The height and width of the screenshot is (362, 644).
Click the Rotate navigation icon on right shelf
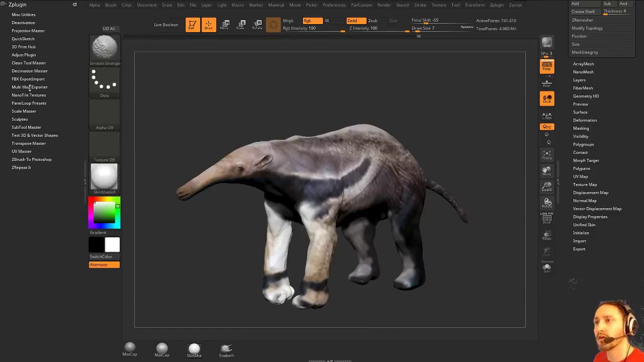point(547,203)
